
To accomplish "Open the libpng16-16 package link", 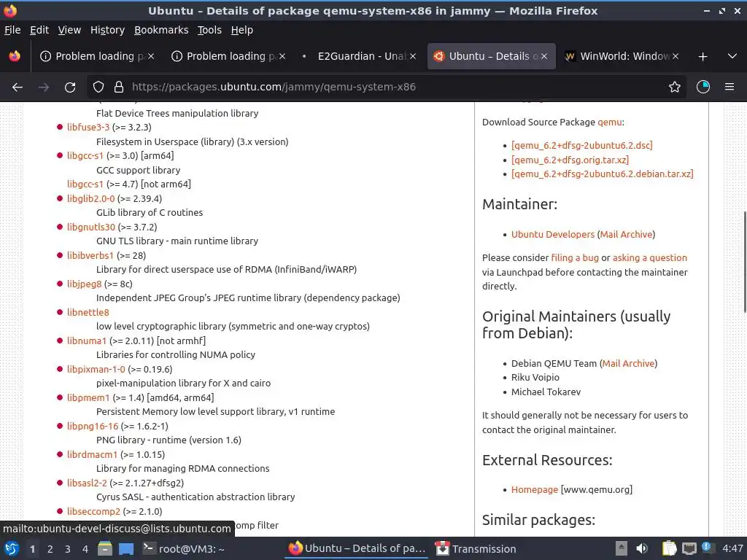I will [93, 426].
